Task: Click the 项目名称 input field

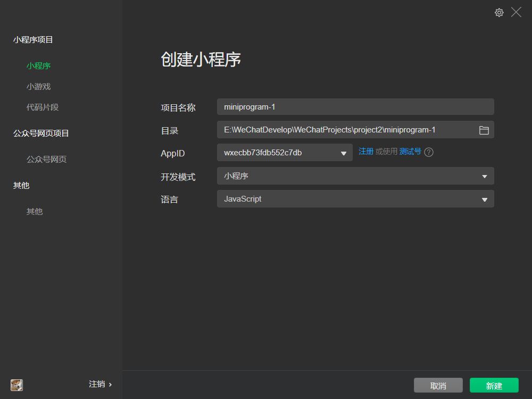Action: (355, 107)
